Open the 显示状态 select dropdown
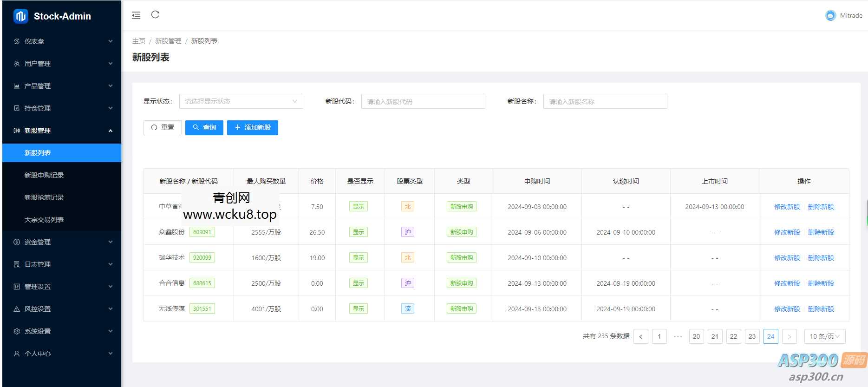 (x=241, y=101)
